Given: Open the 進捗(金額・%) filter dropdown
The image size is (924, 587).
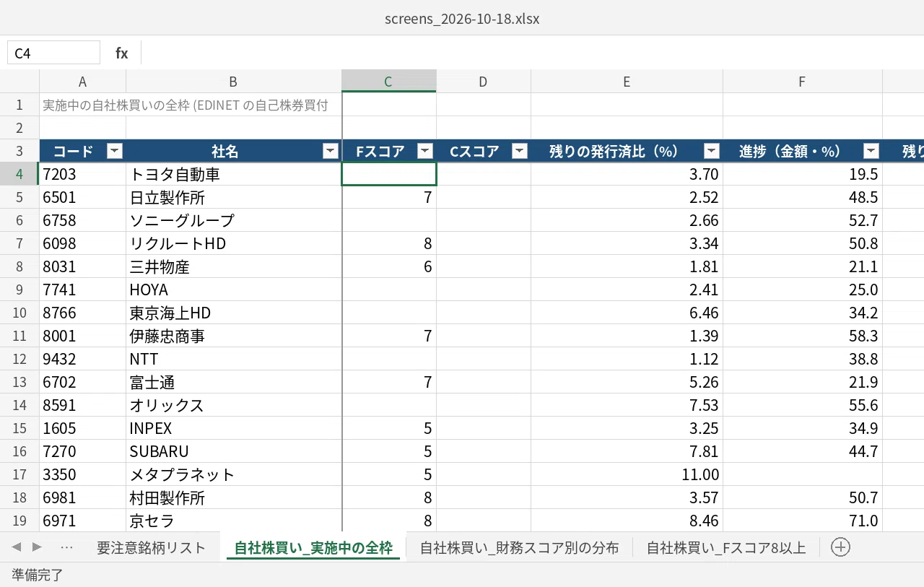Looking at the screenshot, I should tap(871, 151).
